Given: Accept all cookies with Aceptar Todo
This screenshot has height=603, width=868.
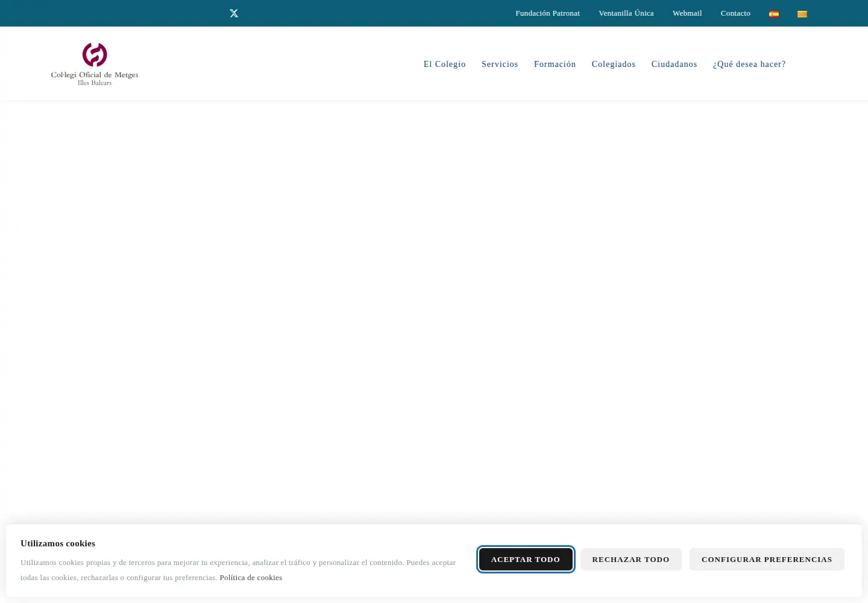Looking at the screenshot, I should [526, 560].
